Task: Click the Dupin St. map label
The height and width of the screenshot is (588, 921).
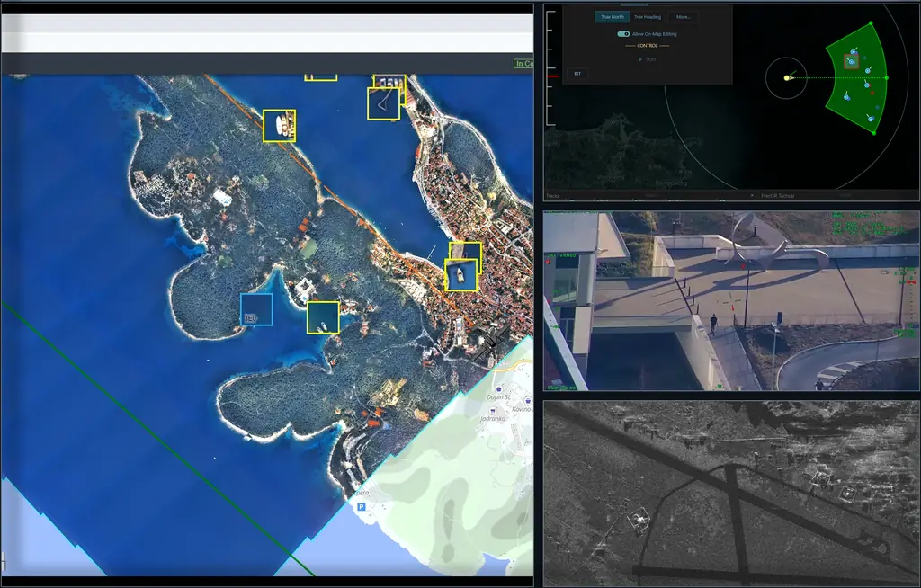Action: 498,397
